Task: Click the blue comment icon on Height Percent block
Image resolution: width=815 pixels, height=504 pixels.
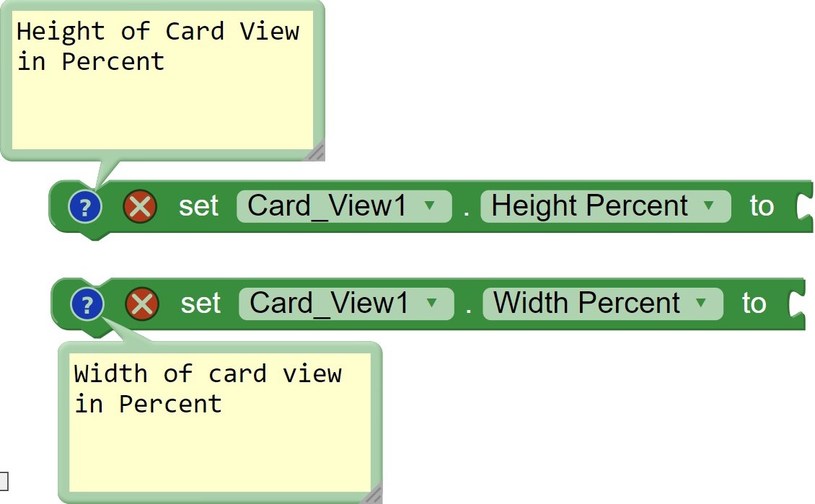Action: (x=85, y=207)
